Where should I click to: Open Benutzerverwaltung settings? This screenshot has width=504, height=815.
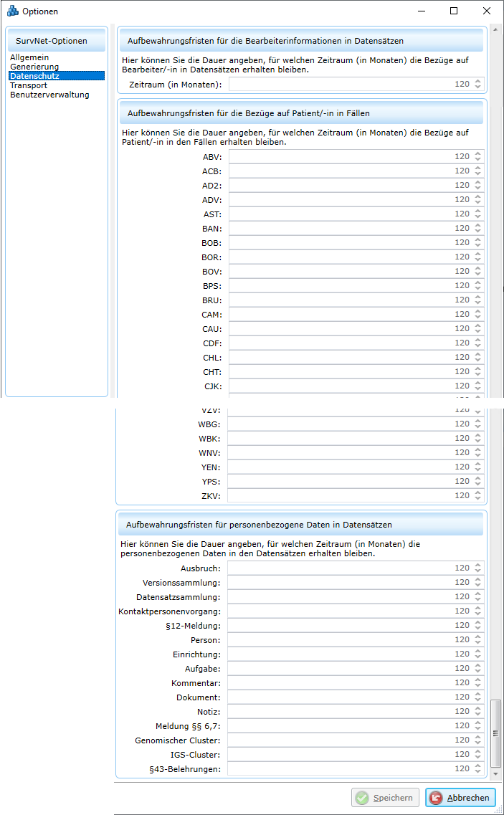pyautogui.click(x=49, y=95)
